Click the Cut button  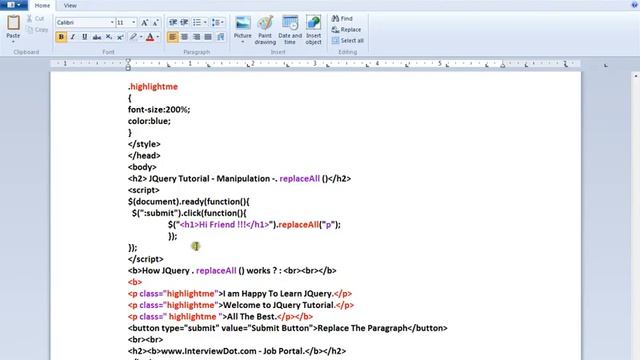(x=36, y=18)
